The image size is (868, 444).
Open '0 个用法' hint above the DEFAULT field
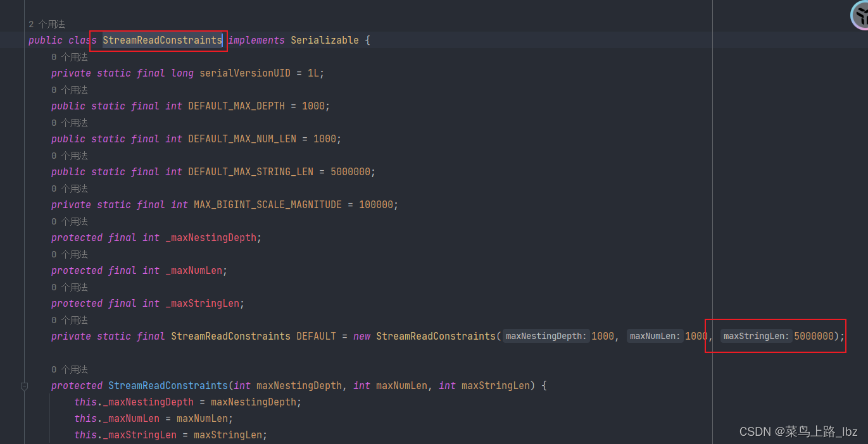pyautogui.click(x=70, y=320)
